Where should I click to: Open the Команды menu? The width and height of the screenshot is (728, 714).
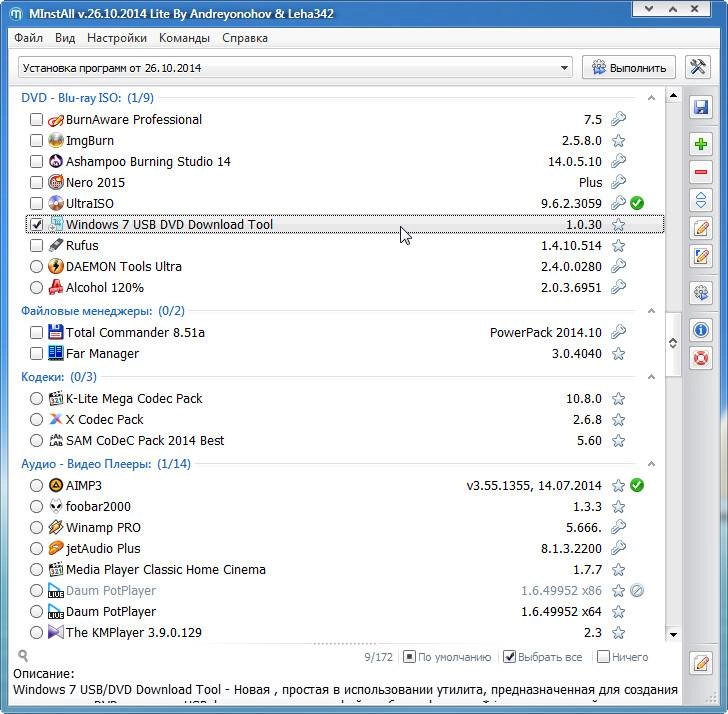coord(184,38)
